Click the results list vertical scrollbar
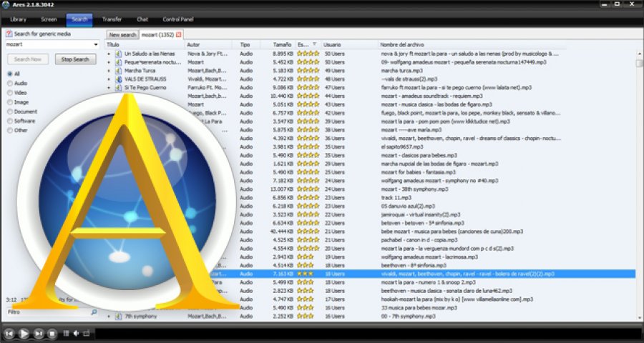This screenshot has height=343, width=644. point(639,184)
